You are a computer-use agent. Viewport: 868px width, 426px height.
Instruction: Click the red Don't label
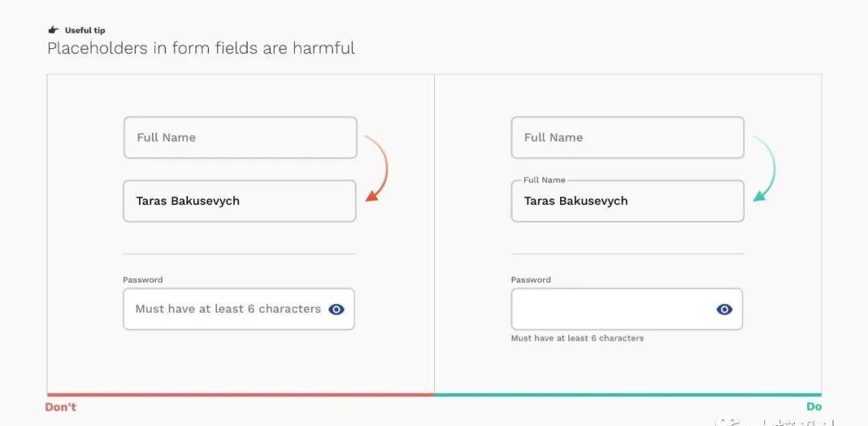(x=60, y=408)
